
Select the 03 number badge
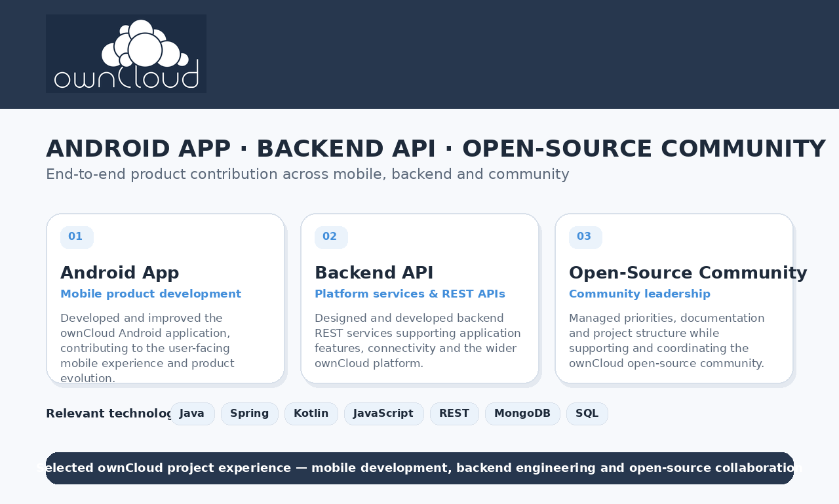585,237
